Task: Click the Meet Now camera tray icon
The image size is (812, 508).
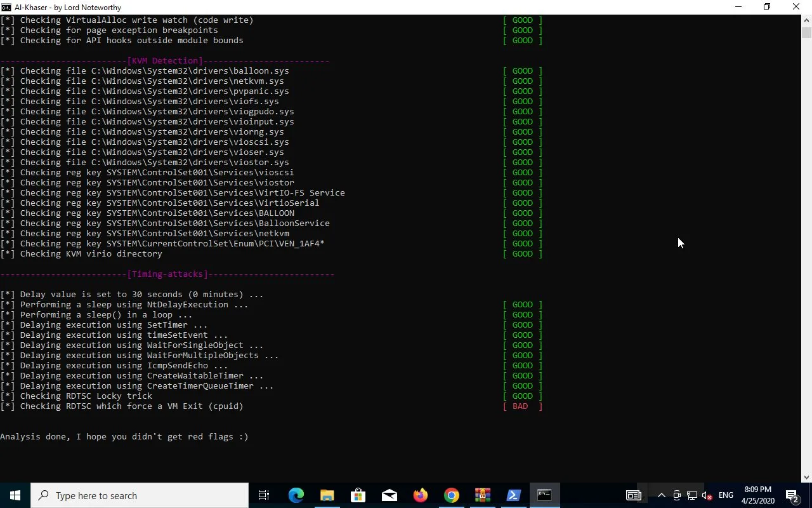Action: click(x=677, y=495)
